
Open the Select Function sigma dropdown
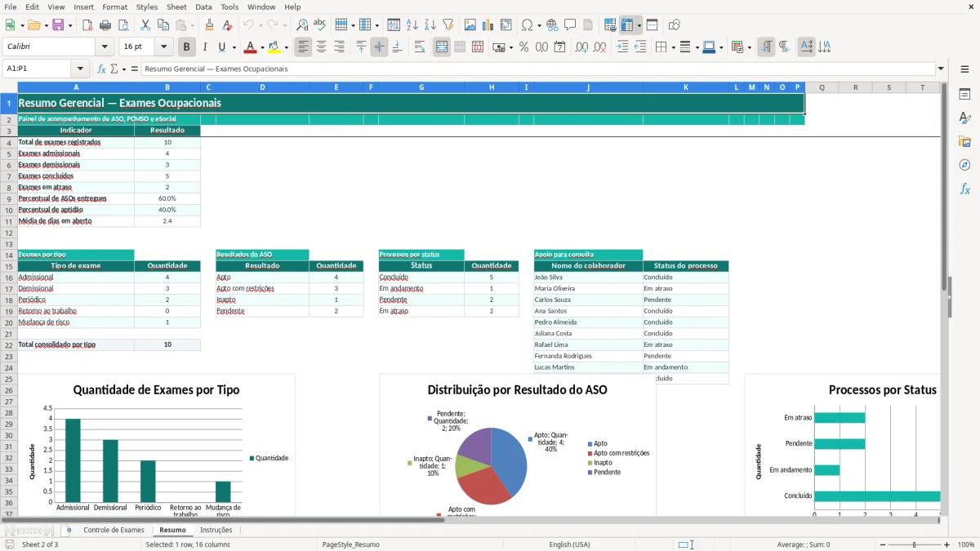click(124, 69)
